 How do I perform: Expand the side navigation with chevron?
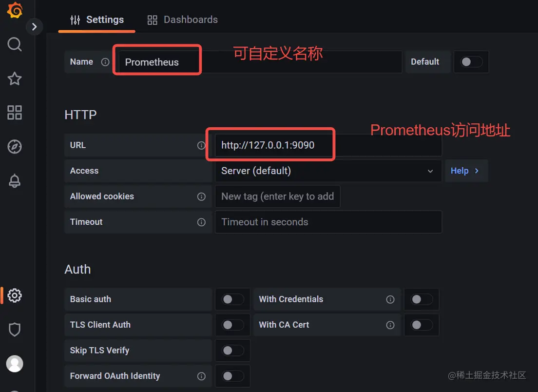pos(34,26)
